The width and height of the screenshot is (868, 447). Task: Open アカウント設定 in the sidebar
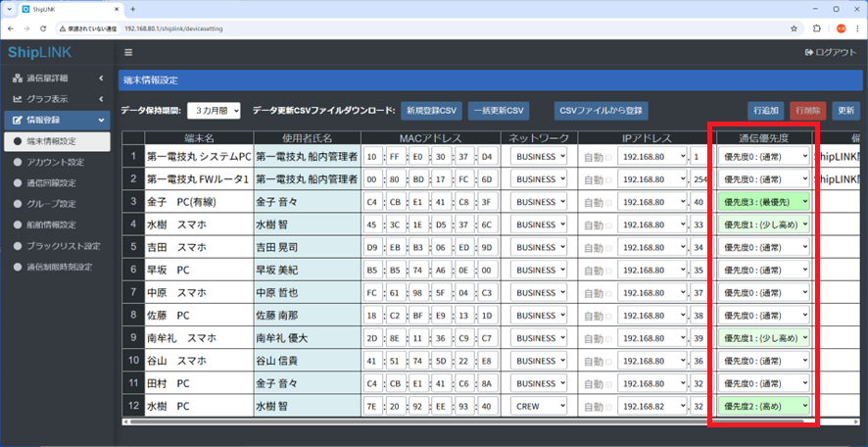[56, 162]
